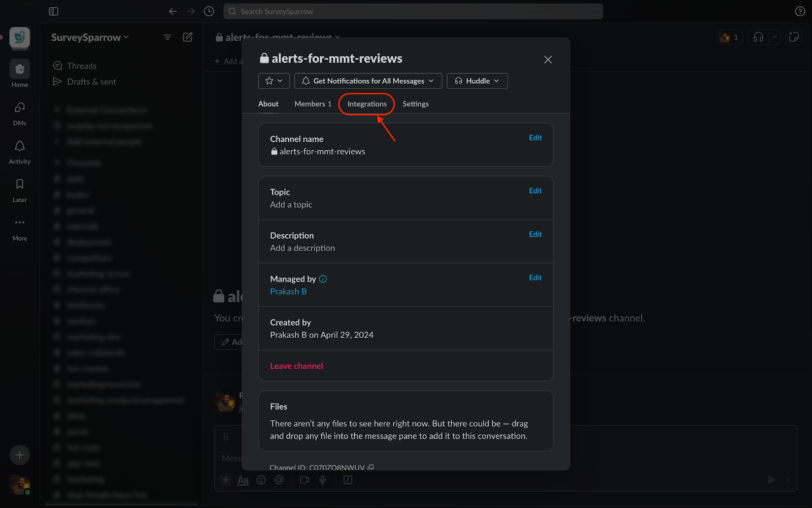Screen dimensions: 812x508
Task: Expand the SurveySparrow workspace menu
Action: pos(90,38)
